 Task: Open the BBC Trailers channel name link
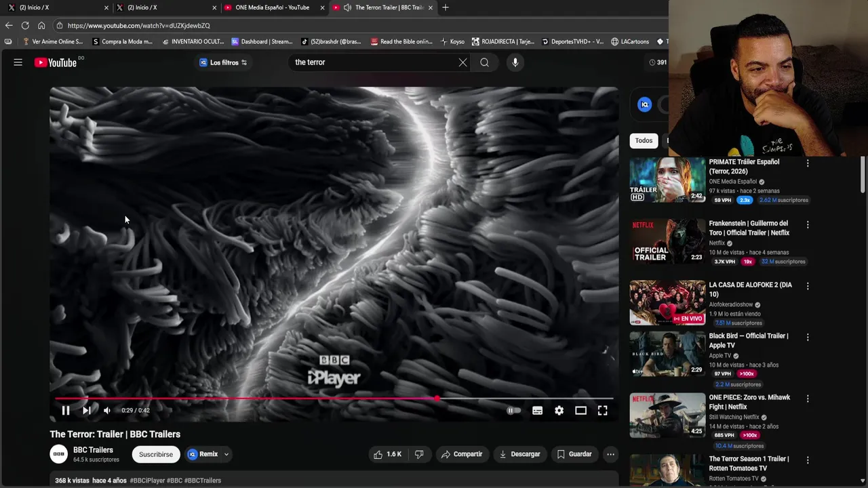pyautogui.click(x=93, y=450)
